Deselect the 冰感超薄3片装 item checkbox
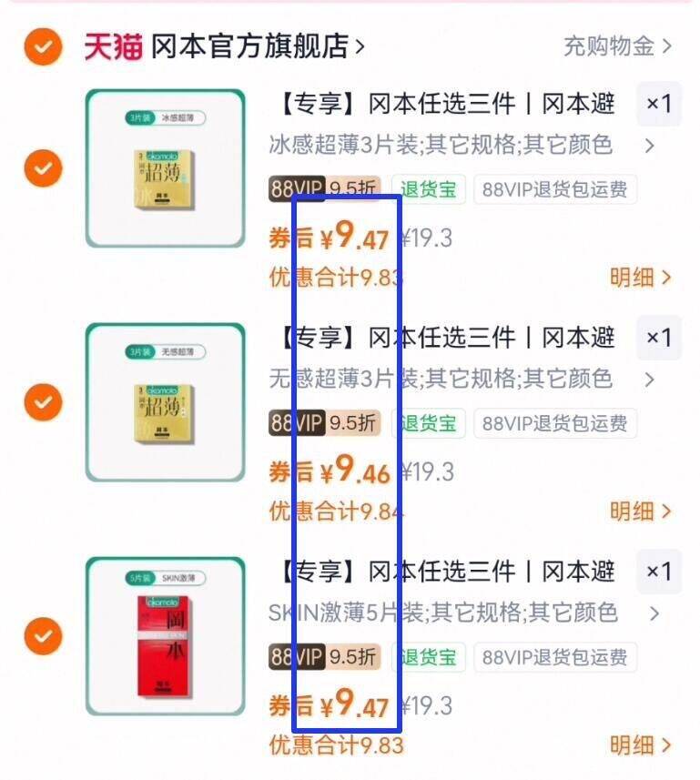The width and height of the screenshot is (700, 780). (x=44, y=168)
